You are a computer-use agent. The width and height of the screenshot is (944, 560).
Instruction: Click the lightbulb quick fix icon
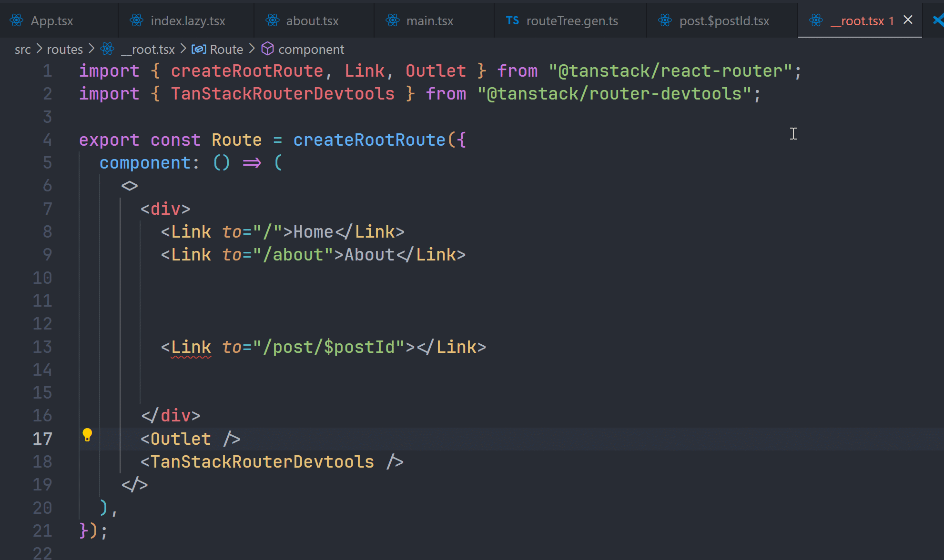click(x=87, y=434)
